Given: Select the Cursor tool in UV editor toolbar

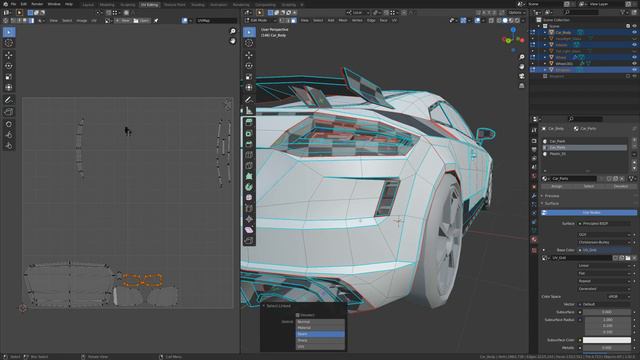Looking at the screenshot, I should [x=9, y=43].
